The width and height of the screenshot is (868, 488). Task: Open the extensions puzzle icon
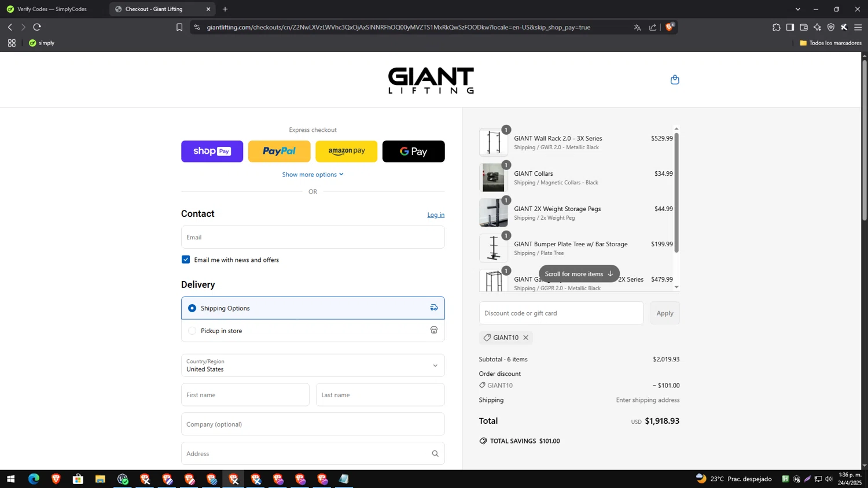[x=777, y=27]
